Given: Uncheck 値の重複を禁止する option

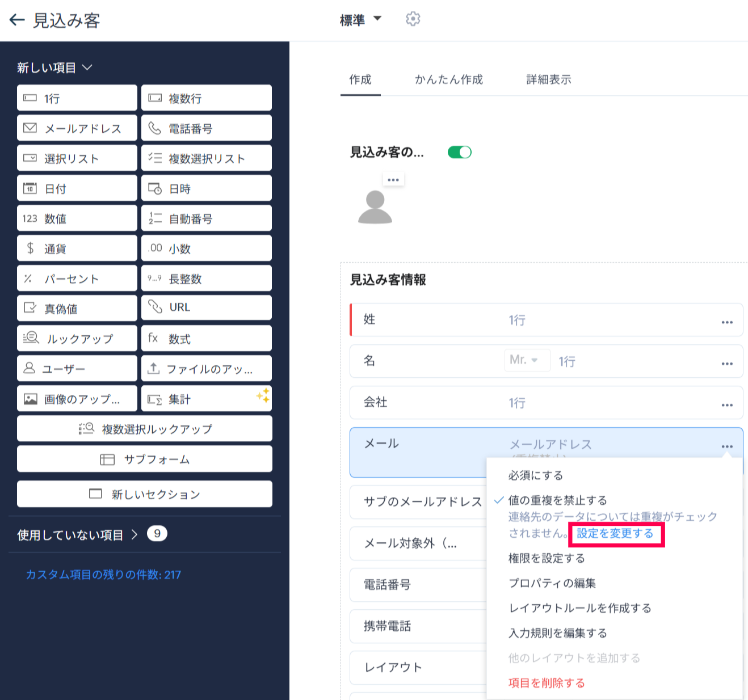Looking at the screenshot, I should 557,500.
